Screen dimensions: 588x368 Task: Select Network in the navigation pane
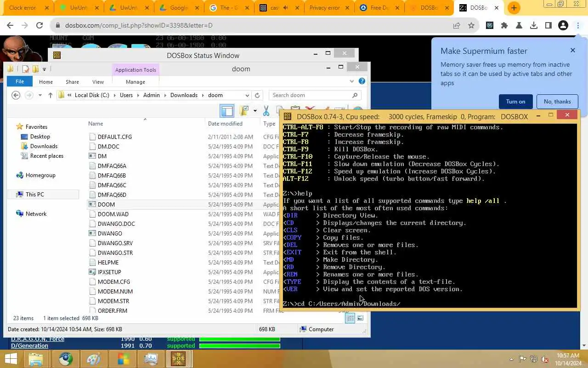coord(36,214)
